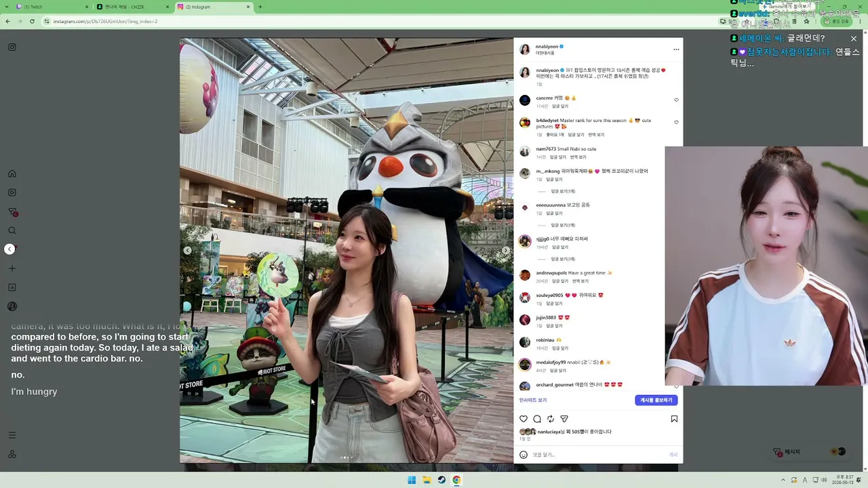This screenshot has height=488, width=868.
Task: Open medalofjoy99's profile from comment
Action: 551,362
